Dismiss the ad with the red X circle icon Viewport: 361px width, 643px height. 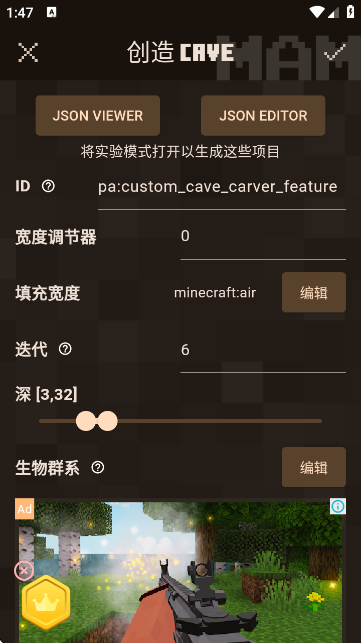[x=24, y=571]
